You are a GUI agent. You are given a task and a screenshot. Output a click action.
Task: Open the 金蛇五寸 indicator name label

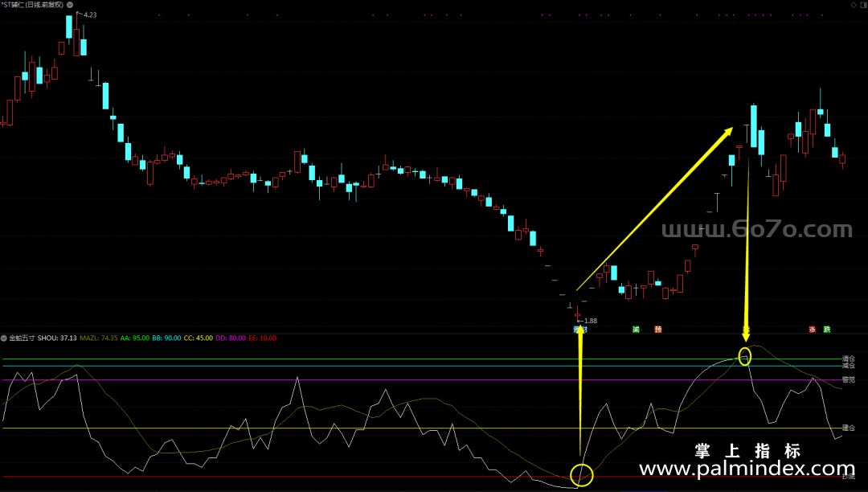pos(22,338)
